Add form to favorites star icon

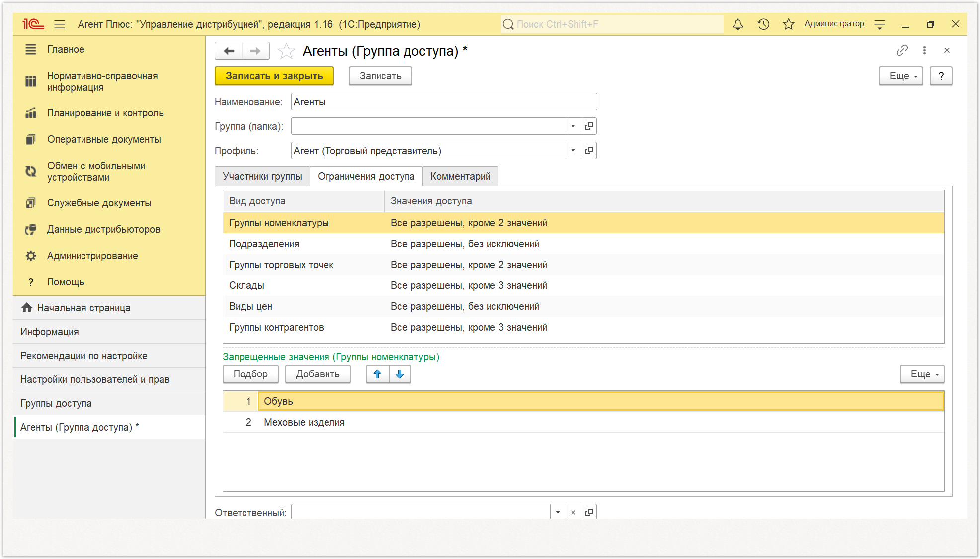[x=286, y=51]
